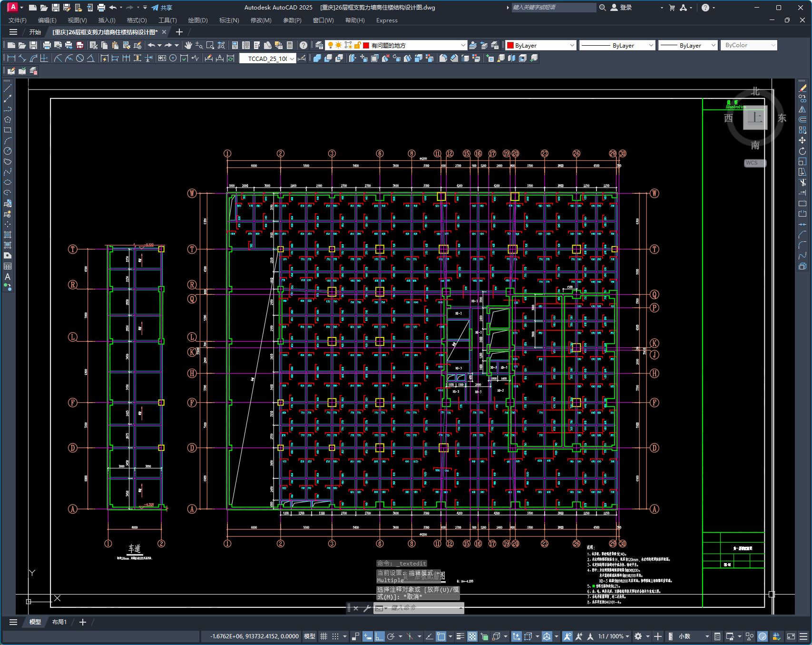Toggle object snap in status bar
812x645 pixels.
[441, 636]
